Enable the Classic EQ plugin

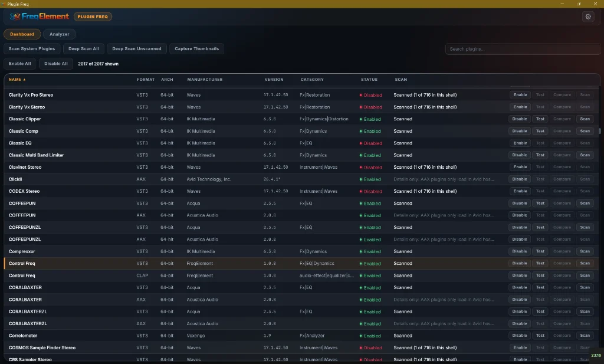520,143
